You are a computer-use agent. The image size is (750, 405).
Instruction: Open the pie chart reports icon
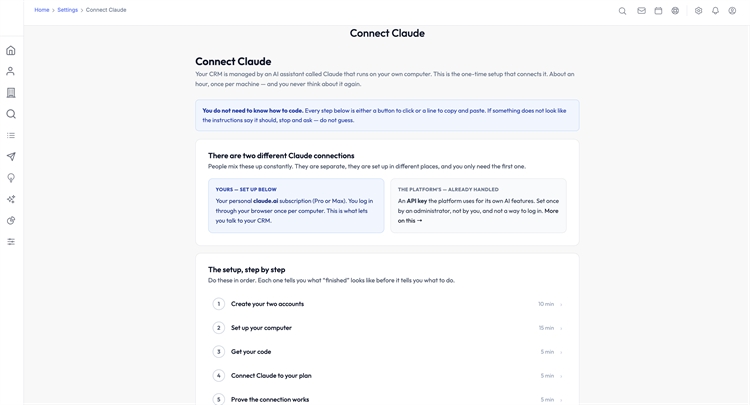coord(11,220)
